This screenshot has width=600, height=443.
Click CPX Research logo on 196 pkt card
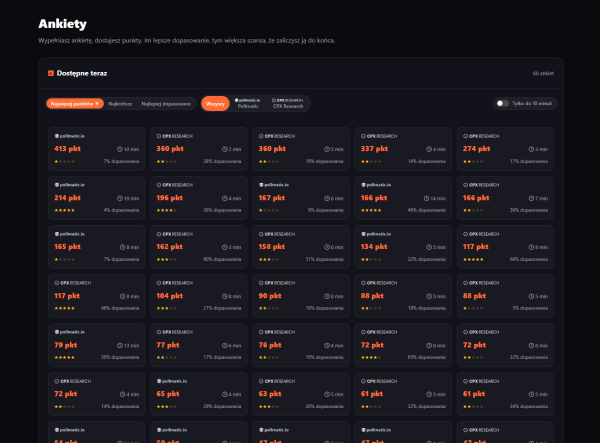(x=174, y=185)
